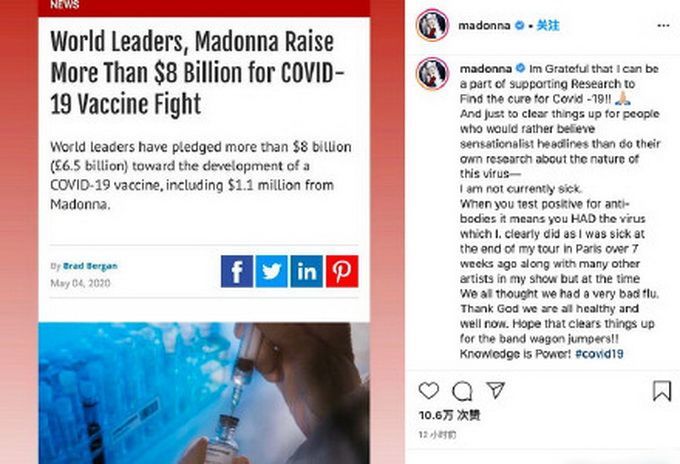Click the World Leaders, Madonna headline
The height and width of the screenshot is (464, 680).
197,73
